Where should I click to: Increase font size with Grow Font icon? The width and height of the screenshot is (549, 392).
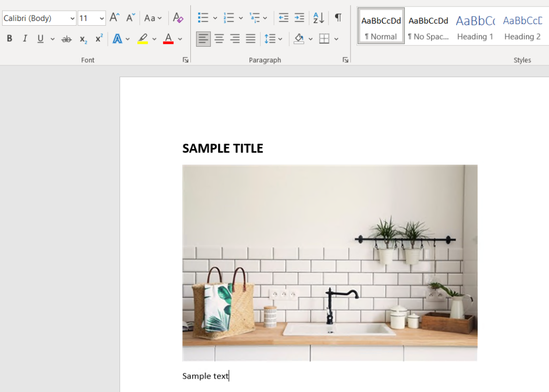(114, 18)
